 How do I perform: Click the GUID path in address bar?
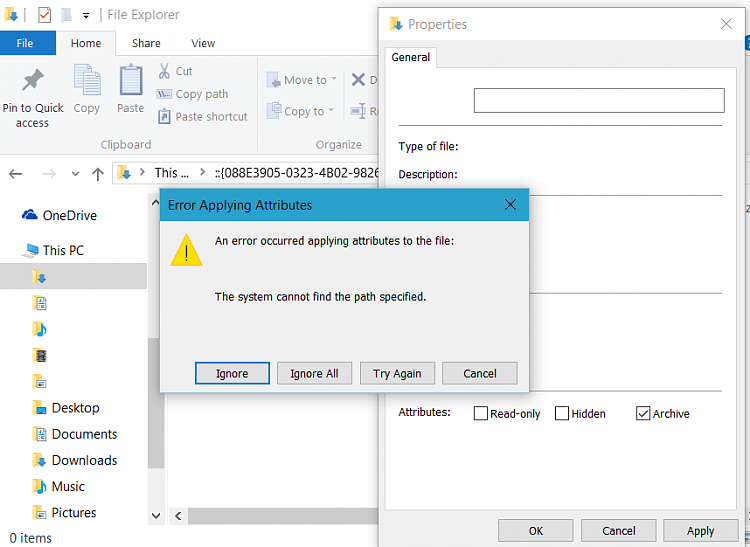[x=297, y=173]
